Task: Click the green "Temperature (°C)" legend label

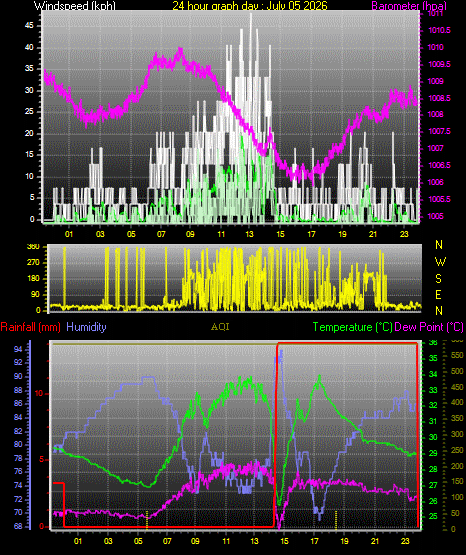Action: [352, 327]
